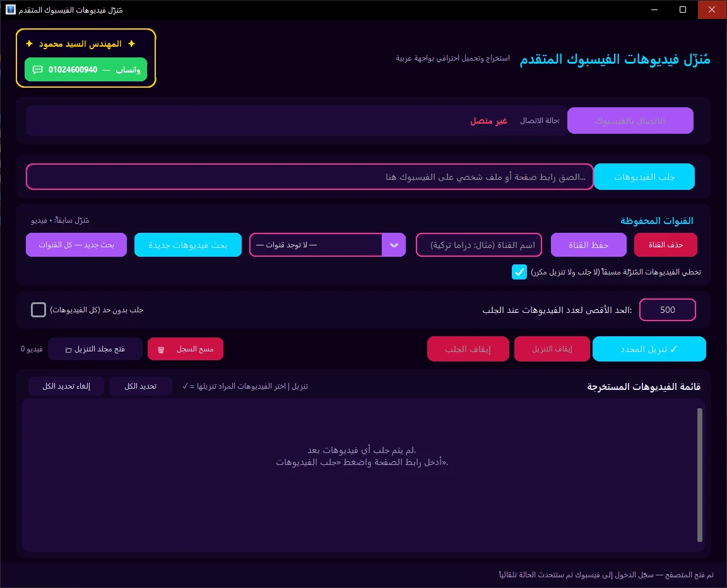Viewport: 727px width, 588px height.
Task: Click the status bar message at bottom
Action: pos(606,575)
